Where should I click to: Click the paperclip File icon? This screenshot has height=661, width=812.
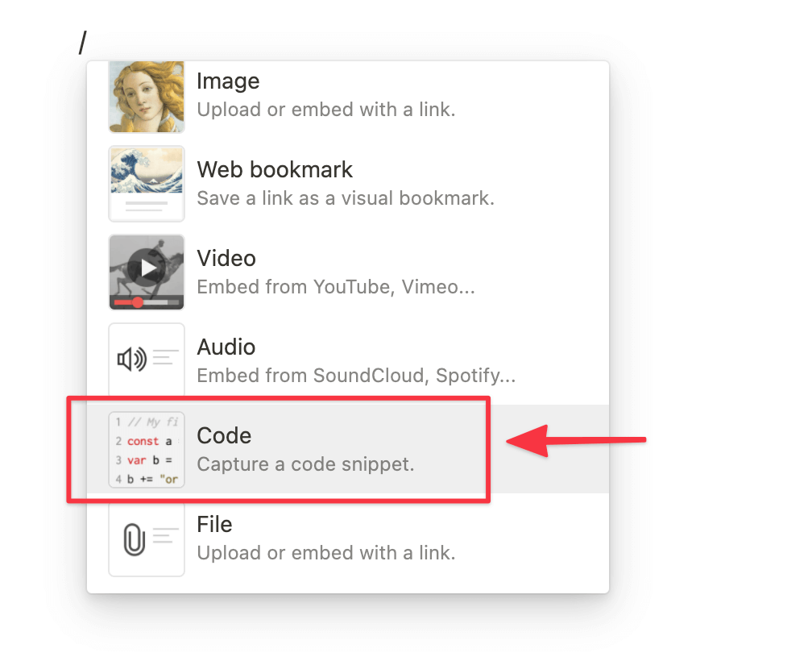[x=134, y=539]
